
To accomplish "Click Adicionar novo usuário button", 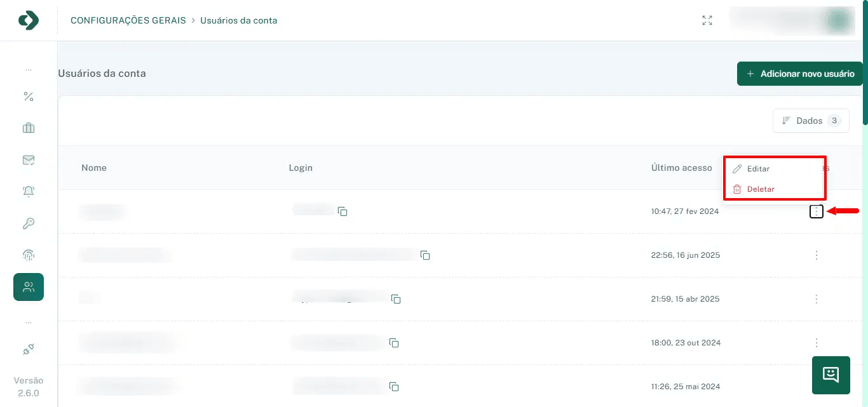I will [x=799, y=74].
